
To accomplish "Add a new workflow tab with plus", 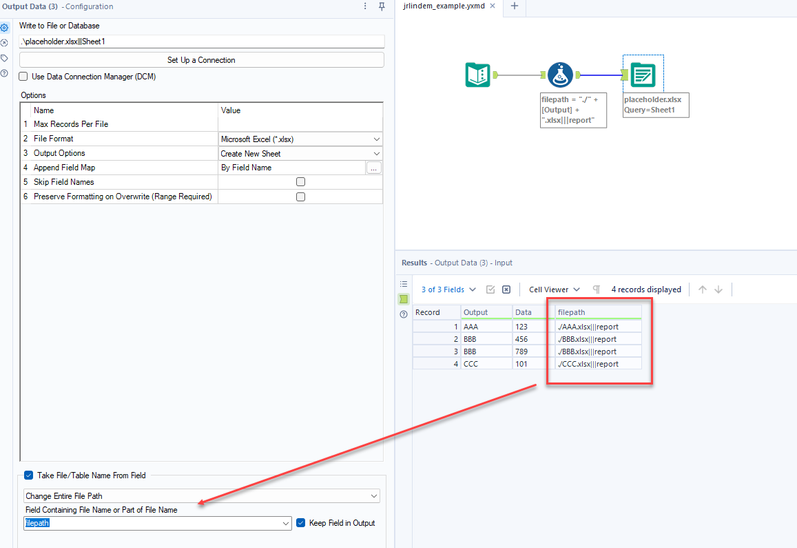I will 514,6.
